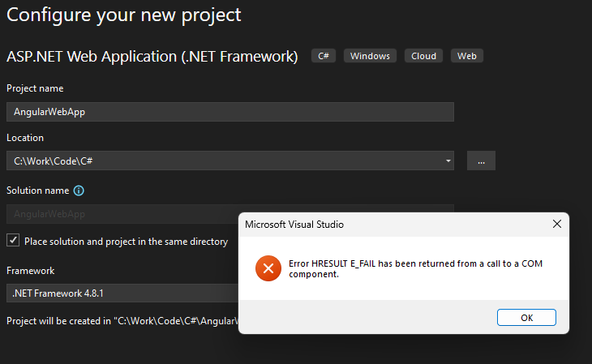The height and width of the screenshot is (364, 592).
Task: Click the 'Place solution and project' checkbox label
Action: click(126, 242)
